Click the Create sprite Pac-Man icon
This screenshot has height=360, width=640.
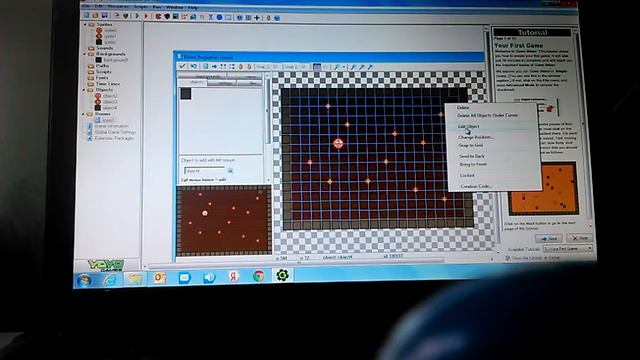pyautogui.click(x=158, y=16)
